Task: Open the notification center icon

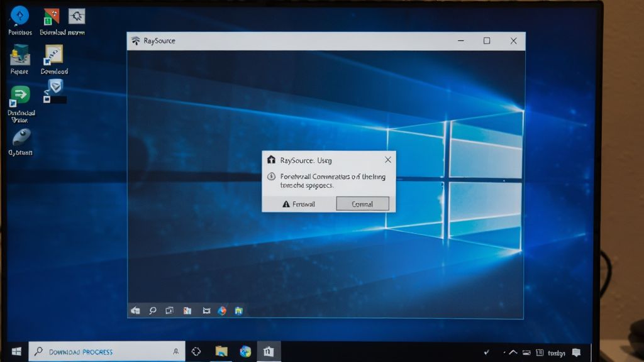Action: click(x=577, y=353)
